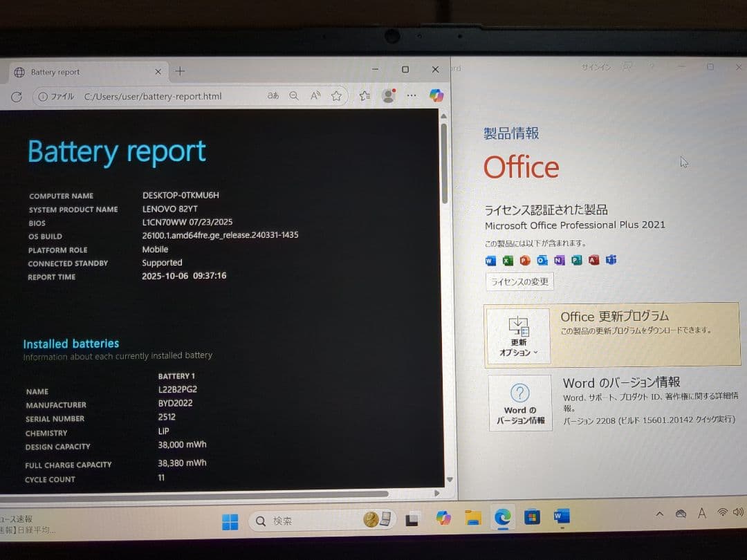Screen dimensions: 747x560
Task: Open the Excel icon in the product list
Action: tap(506, 261)
